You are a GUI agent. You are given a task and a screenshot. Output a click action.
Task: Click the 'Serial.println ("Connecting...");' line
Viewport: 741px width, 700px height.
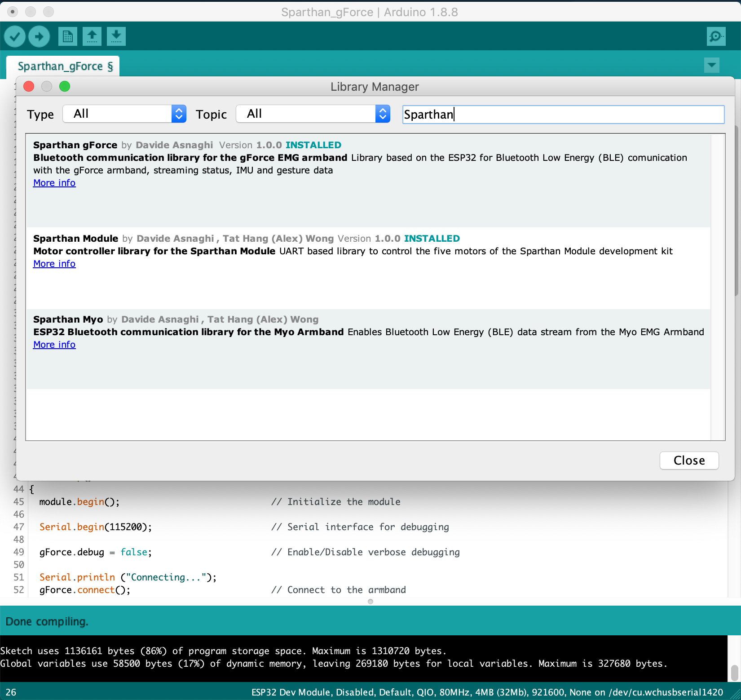[x=128, y=577]
